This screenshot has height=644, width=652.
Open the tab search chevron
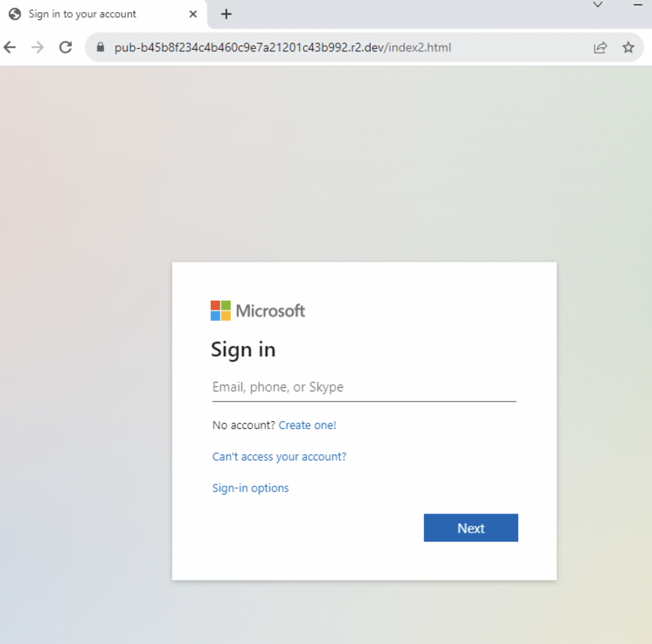[x=597, y=4]
